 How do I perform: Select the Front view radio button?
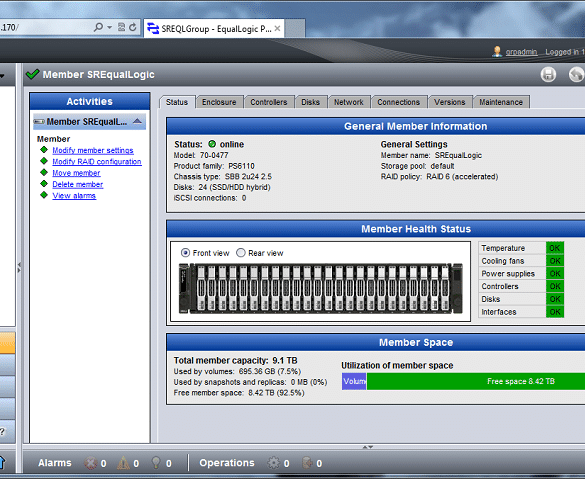point(185,253)
